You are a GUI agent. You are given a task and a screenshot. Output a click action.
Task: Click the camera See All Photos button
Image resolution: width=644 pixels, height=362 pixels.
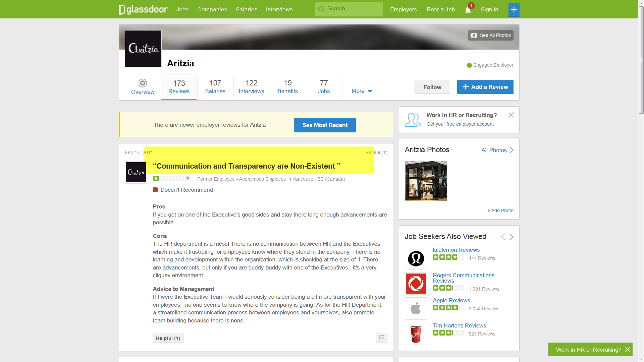[490, 35]
